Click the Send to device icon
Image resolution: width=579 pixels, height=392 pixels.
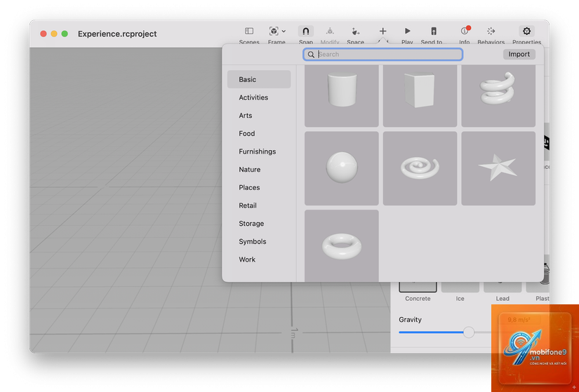point(434,31)
